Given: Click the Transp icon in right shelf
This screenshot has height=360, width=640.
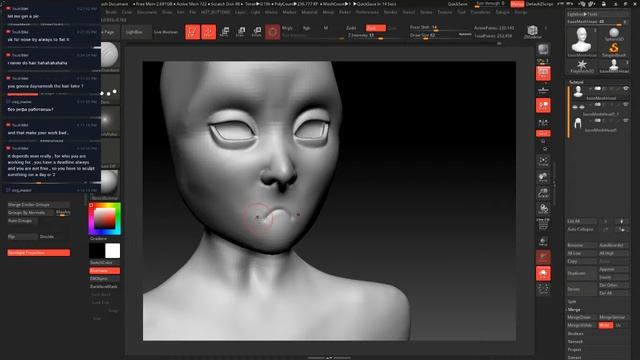Looking at the screenshot, I should [x=543, y=241].
